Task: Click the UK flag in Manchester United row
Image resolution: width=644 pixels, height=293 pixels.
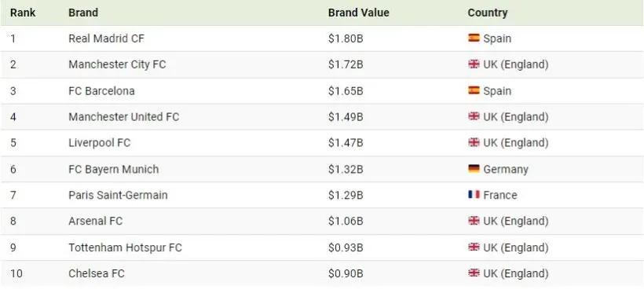Action: click(474, 116)
